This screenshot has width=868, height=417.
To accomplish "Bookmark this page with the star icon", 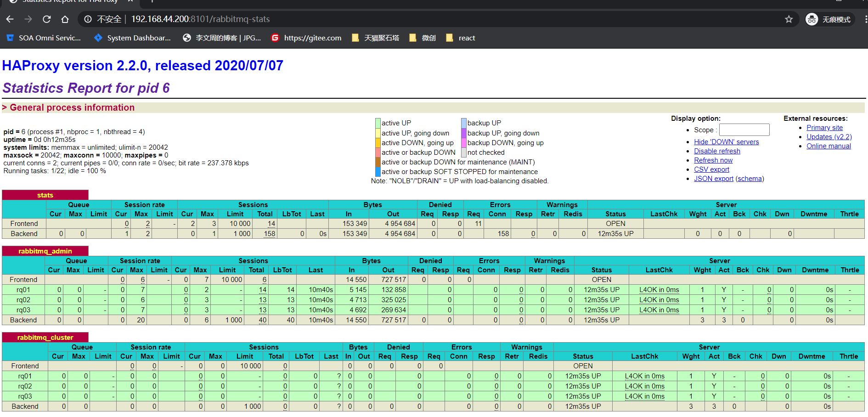I will coord(789,19).
